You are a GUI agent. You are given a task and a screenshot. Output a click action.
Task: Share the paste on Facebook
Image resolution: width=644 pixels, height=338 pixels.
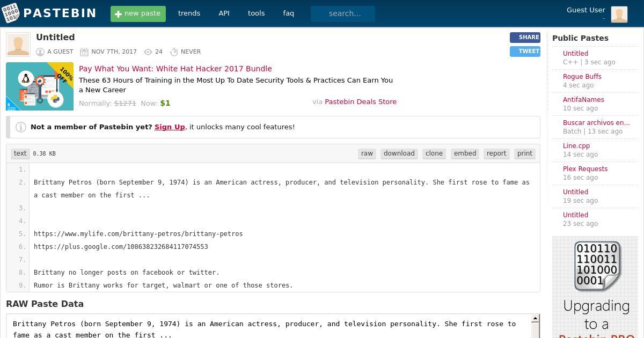click(525, 38)
